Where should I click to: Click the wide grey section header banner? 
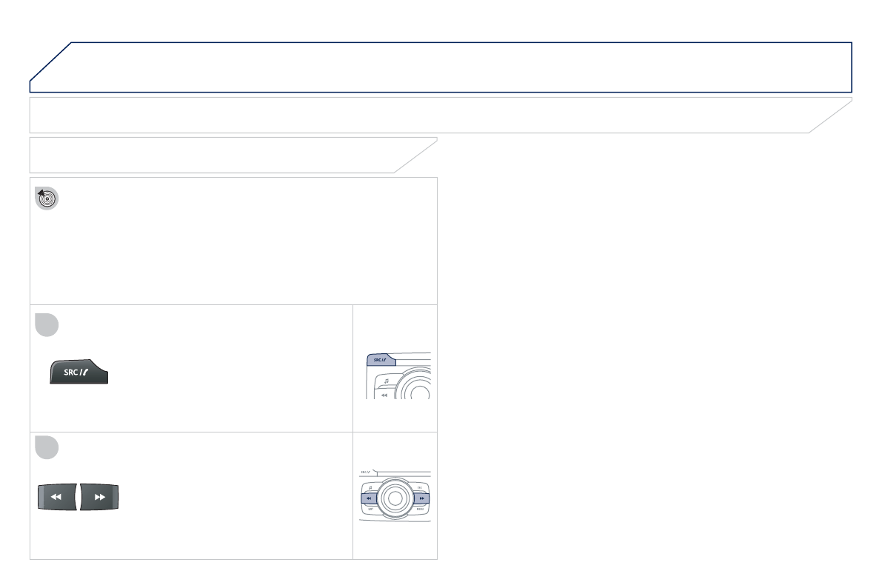pyautogui.click(x=441, y=115)
